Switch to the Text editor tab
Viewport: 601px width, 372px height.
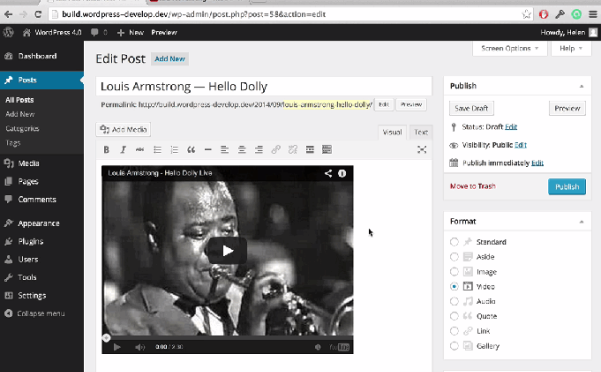421,132
